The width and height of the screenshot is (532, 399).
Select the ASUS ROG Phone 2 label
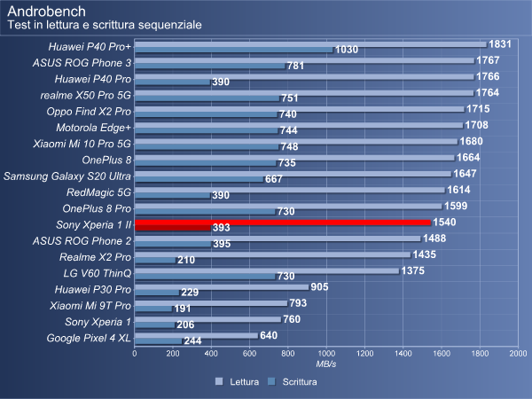pyautogui.click(x=82, y=241)
